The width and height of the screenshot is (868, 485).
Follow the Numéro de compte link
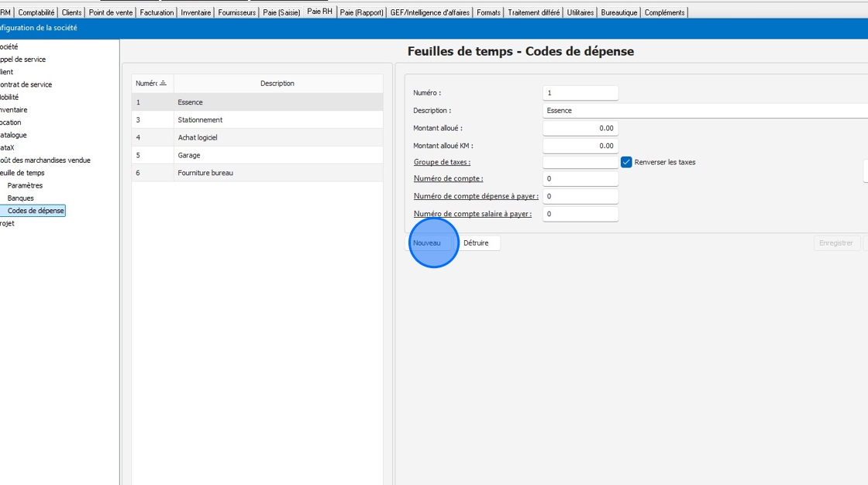pyautogui.click(x=449, y=178)
